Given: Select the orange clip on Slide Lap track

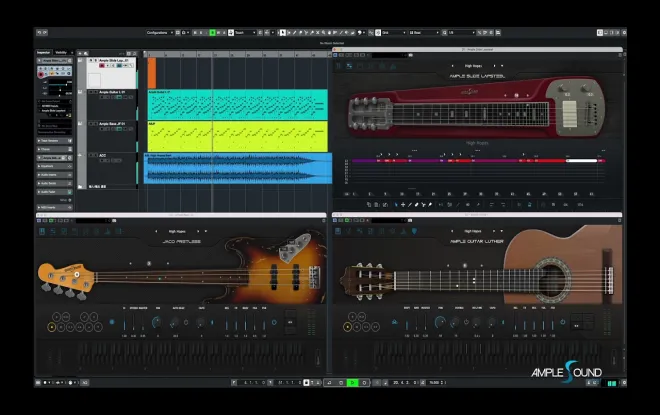Looking at the screenshot, I should click(x=152, y=73).
